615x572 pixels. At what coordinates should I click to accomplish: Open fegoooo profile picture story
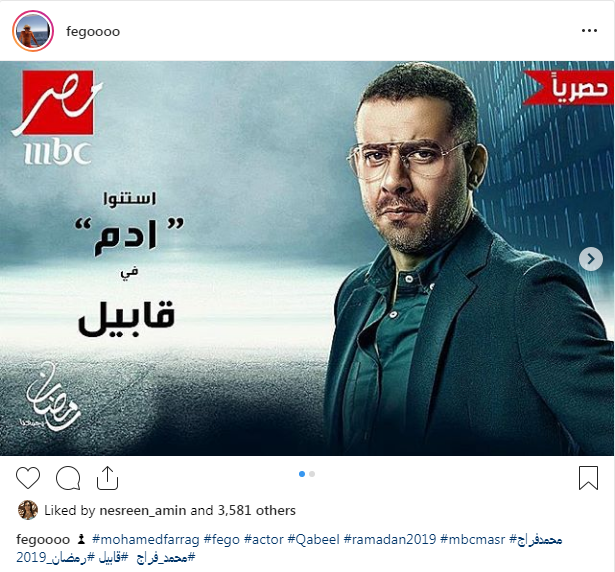tap(33, 31)
